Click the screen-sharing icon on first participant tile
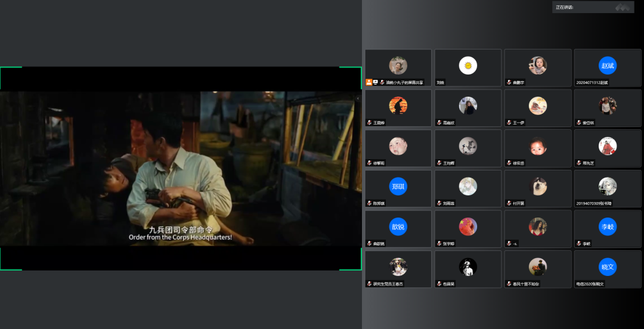Image resolution: width=644 pixels, height=329 pixels. (x=376, y=82)
